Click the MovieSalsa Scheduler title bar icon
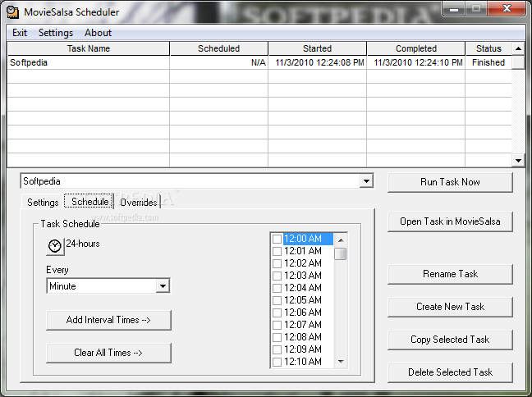This screenshot has height=397, width=532. pyautogui.click(x=13, y=11)
